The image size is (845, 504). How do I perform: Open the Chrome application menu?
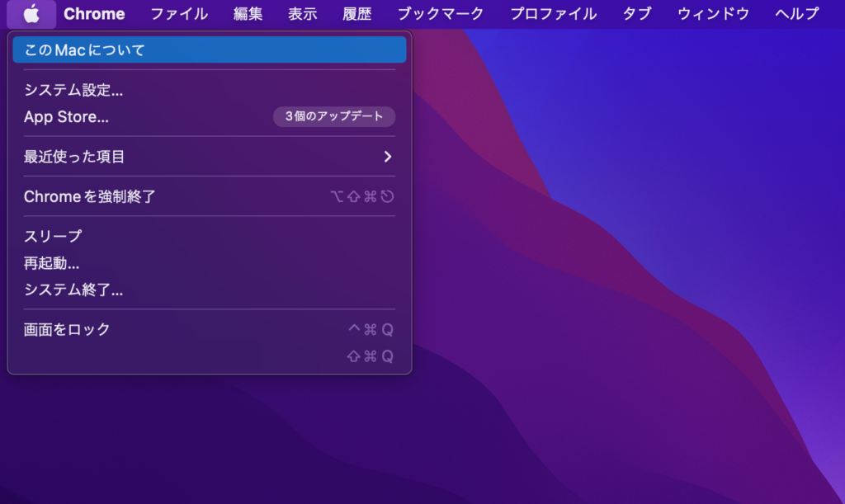click(94, 14)
